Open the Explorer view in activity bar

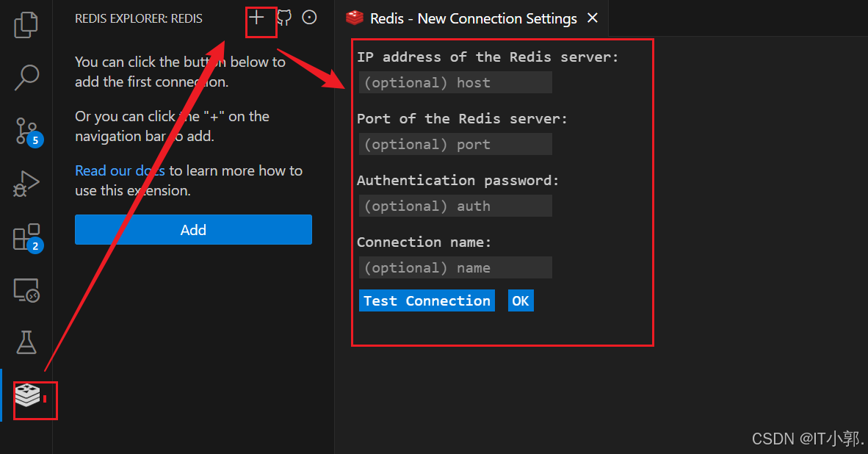point(26,25)
